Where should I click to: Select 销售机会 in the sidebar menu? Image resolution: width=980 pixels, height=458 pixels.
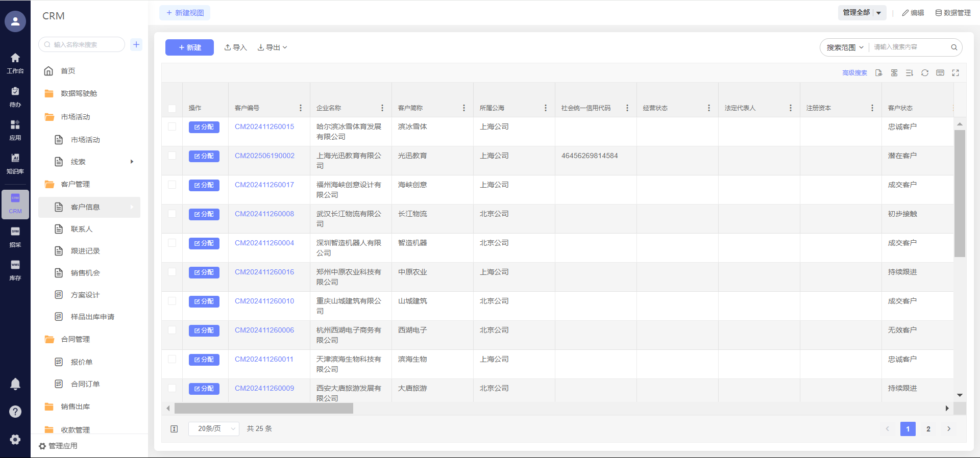(x=85, y=273)
